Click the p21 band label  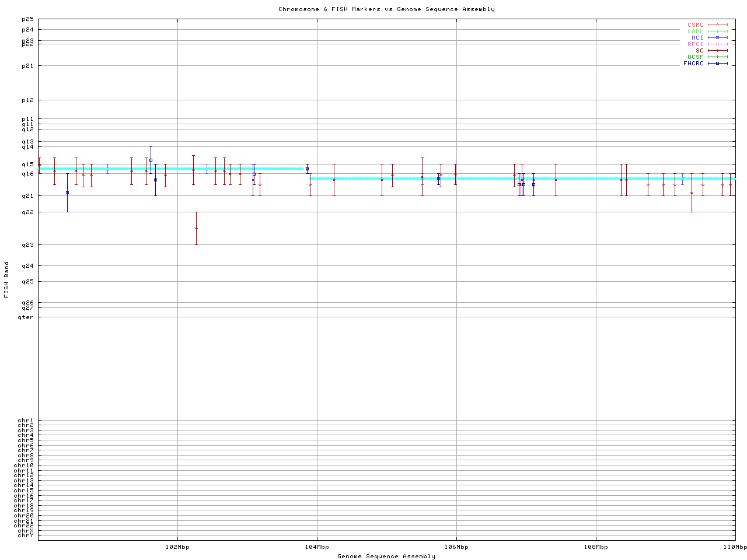click(28, 66)
